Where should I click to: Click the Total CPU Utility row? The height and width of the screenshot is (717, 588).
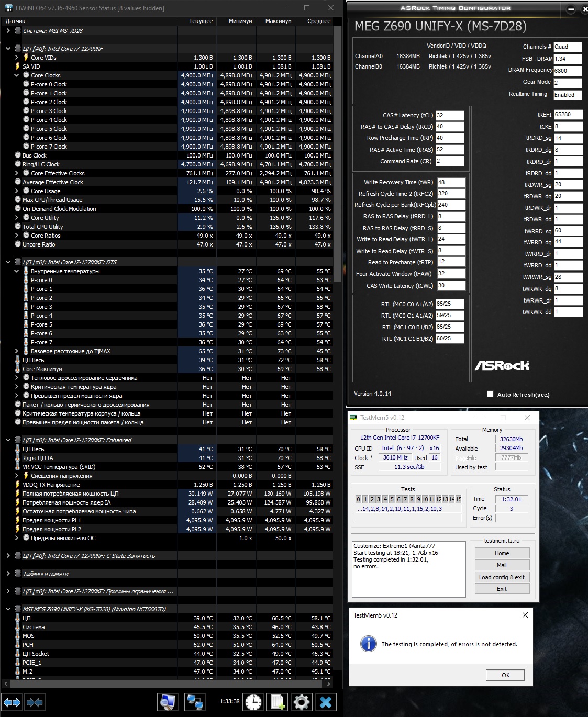168,227
